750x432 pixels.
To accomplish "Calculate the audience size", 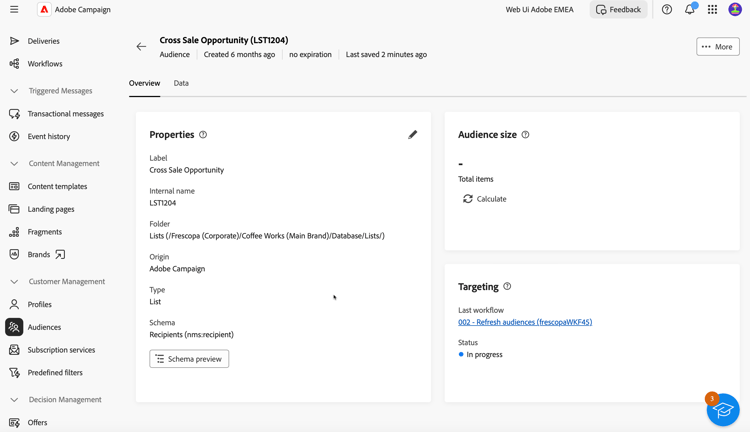I will [x=484, y=199].
